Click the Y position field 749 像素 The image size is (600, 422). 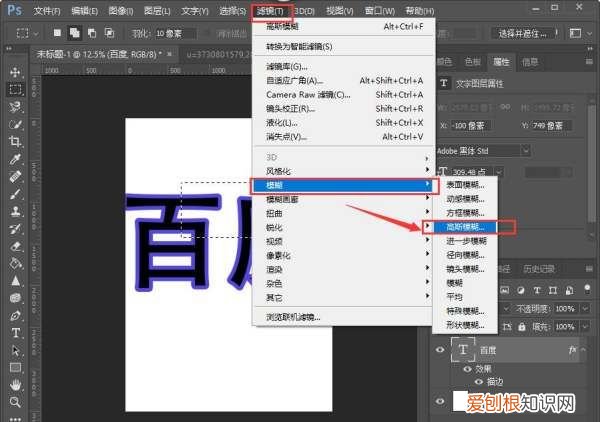pos(551,125)
